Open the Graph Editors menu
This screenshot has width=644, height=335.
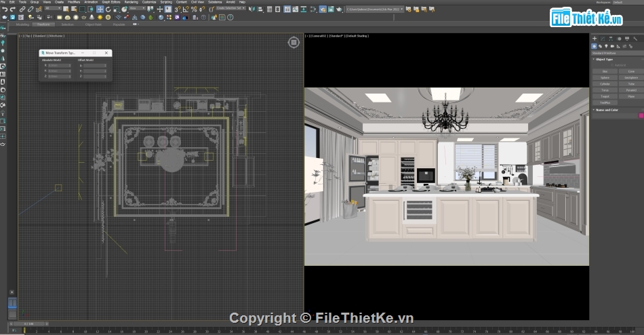tap(111, 2)
